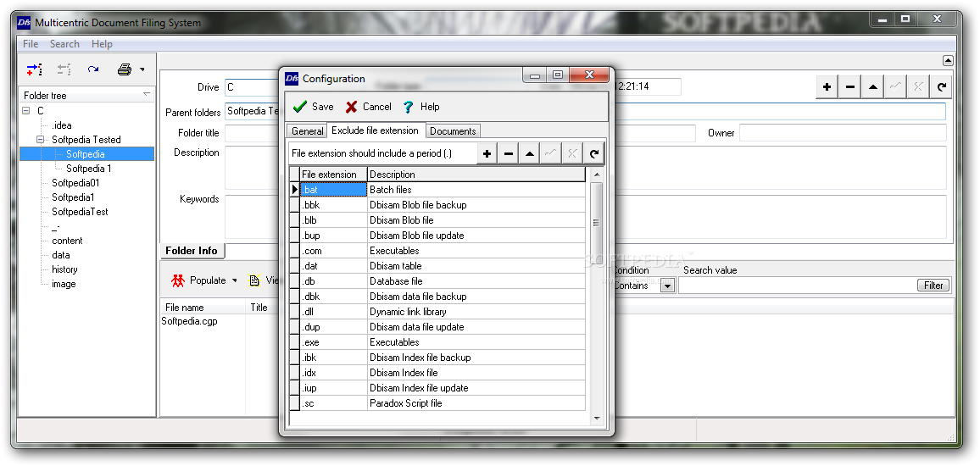Click the extension list scroll down arrow
980x466 pixels.
click(596, 419)
